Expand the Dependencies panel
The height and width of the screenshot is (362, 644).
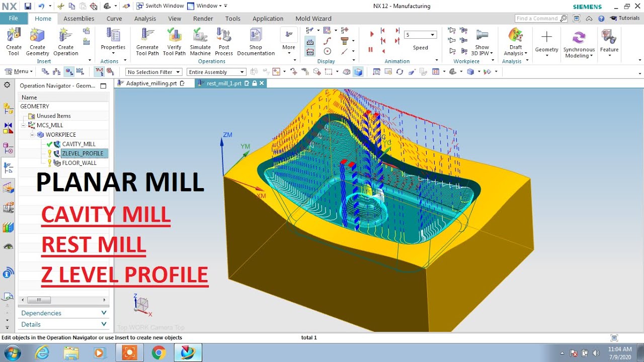point(63,313)
